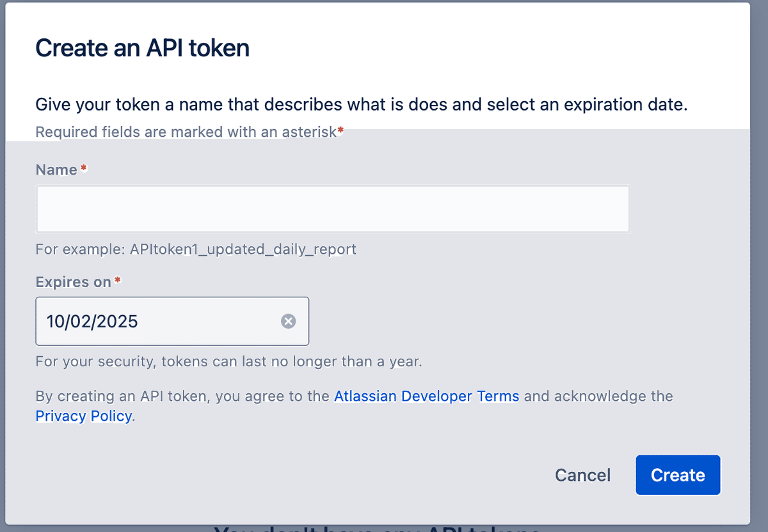Click the red asterisk beside Expires on
Viewport: 768px width, 532px height.
117,280
